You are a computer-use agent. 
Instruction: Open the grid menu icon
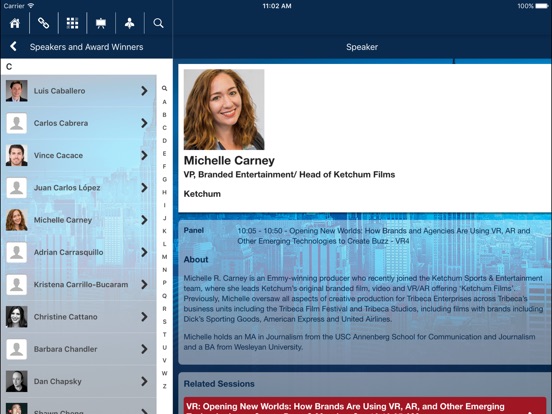tap(73, 23)
